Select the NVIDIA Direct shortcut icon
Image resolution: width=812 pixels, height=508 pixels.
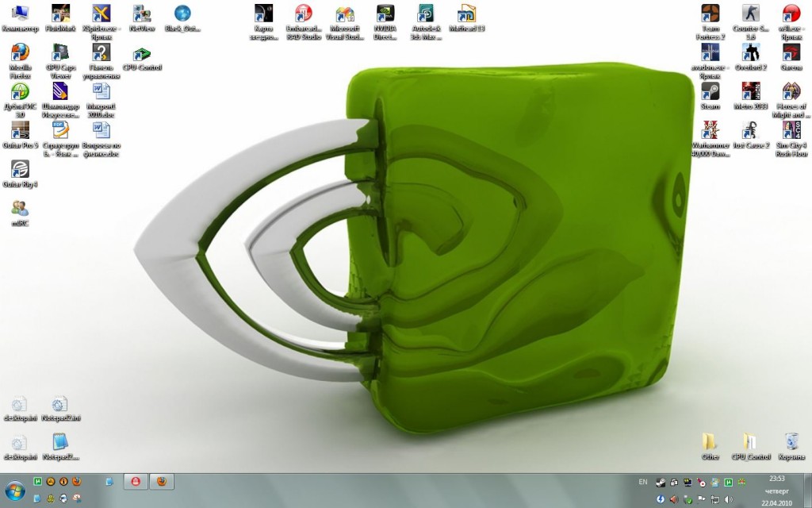[x=385, y=22]
